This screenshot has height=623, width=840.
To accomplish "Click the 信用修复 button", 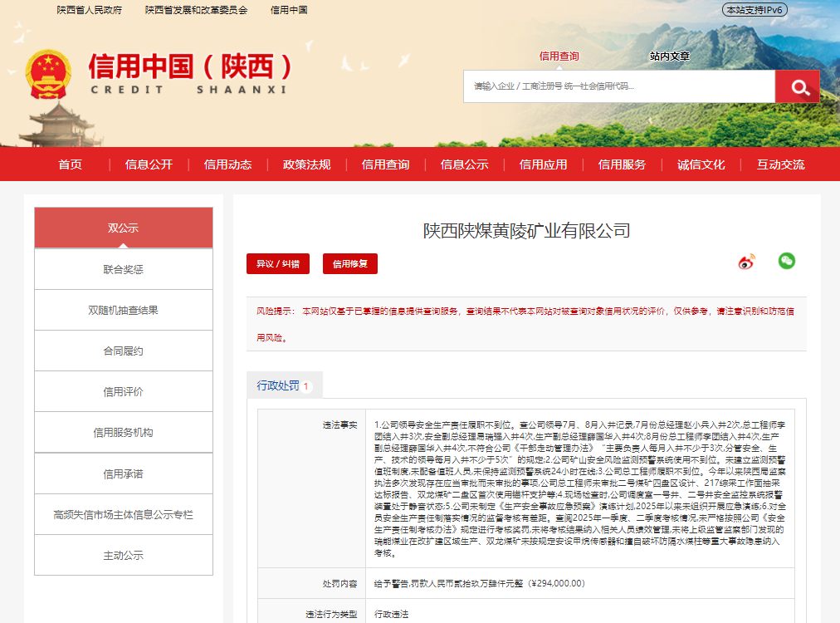I will (x=349, y=264).
